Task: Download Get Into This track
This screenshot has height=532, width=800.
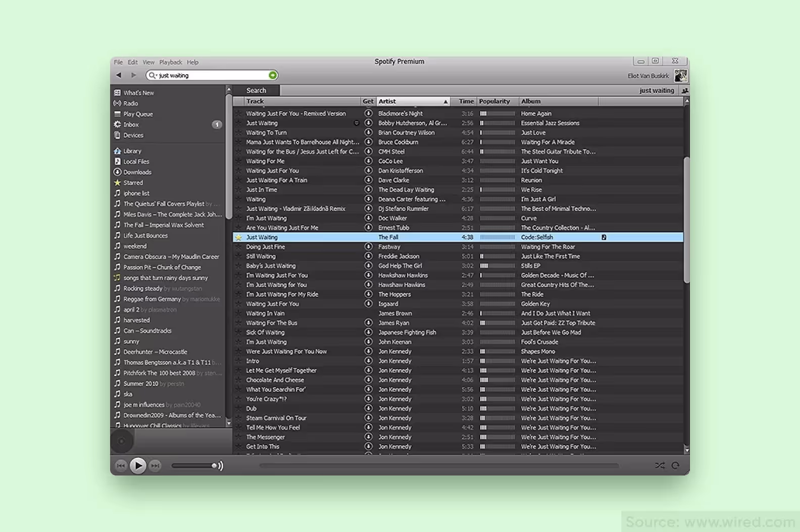Action: 368,446
